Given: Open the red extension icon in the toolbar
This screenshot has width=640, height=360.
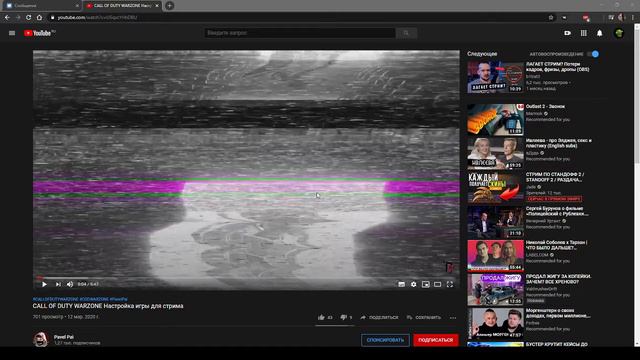Looking at the screenshot, I should pos(586,18).
